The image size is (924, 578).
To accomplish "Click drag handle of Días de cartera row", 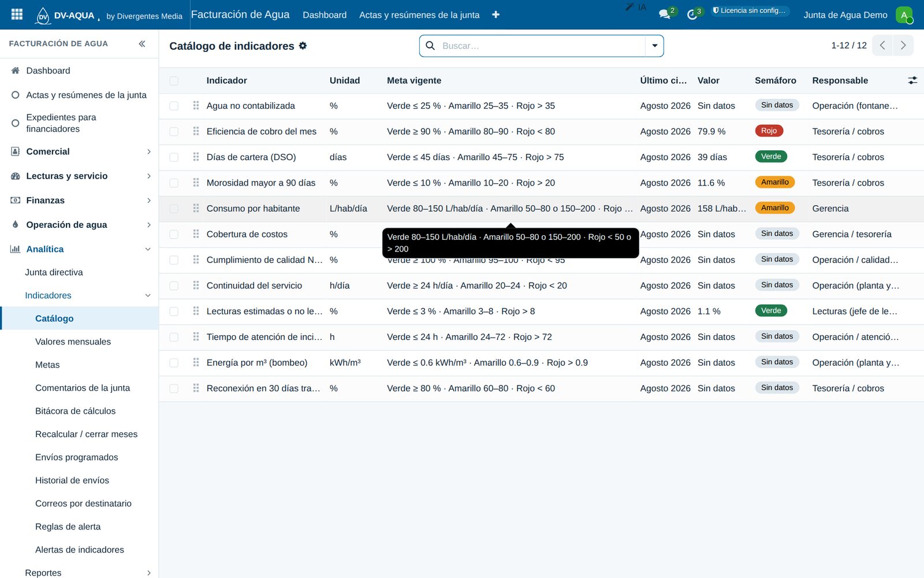I will click(x=196, y=157).
